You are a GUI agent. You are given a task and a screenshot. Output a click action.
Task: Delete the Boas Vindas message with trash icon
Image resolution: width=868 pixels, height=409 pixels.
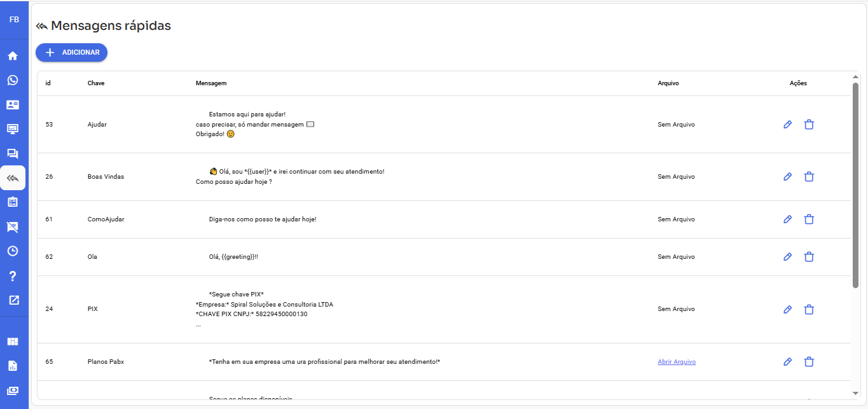point(809,177)
